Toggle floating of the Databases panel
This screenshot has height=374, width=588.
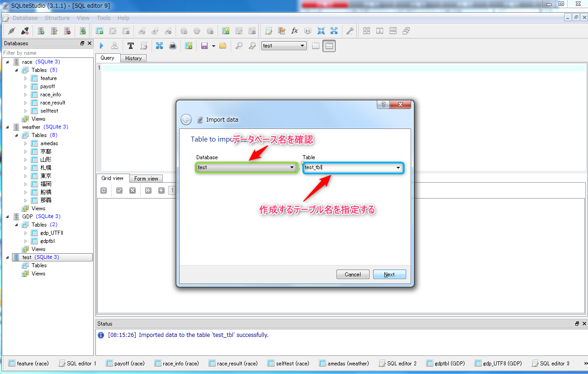[82, 43]
